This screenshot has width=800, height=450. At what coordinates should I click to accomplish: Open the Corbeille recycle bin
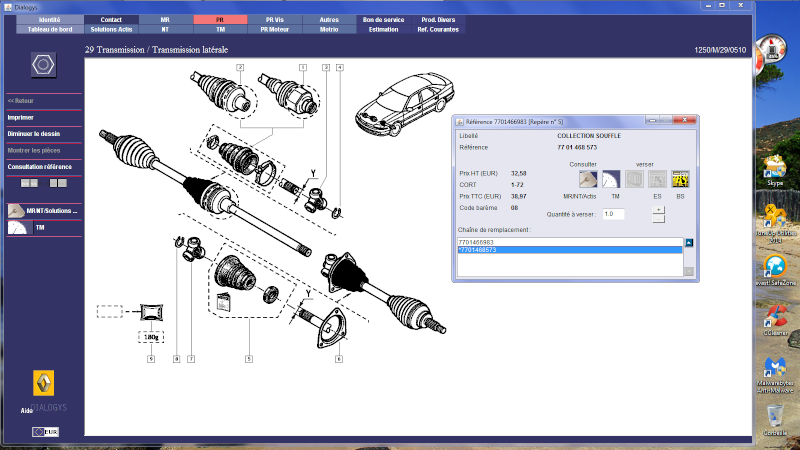click(775, 420)
